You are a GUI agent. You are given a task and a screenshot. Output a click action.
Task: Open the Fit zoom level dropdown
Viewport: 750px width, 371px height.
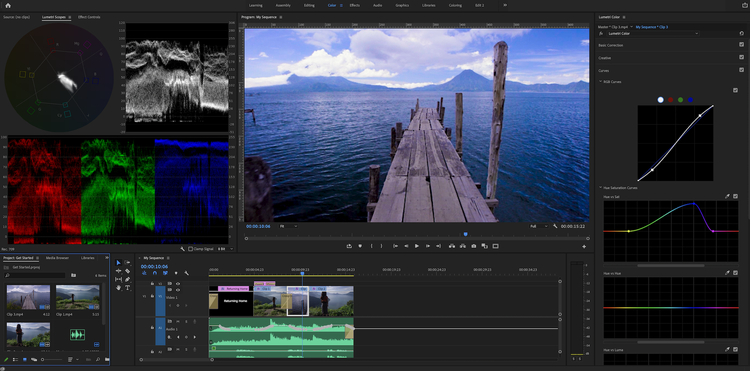click(288, 226)
